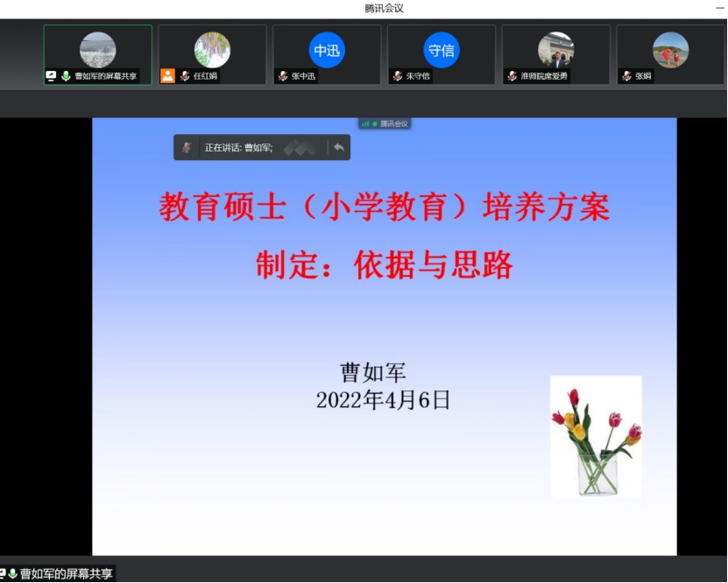Click the orange host badge beside 任红娟

(x=167, y=76)
